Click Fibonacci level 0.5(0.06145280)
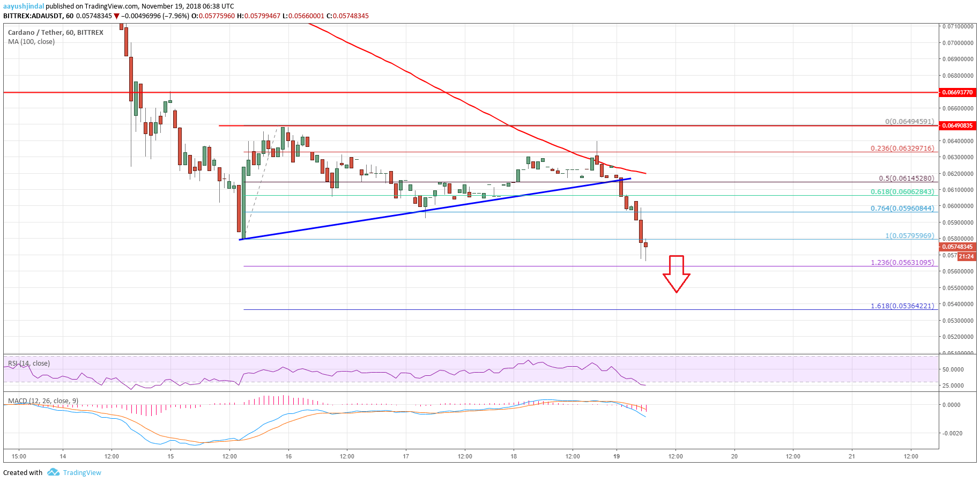The image size is (980, 482). pyautogui.click(x=907, y=178)
